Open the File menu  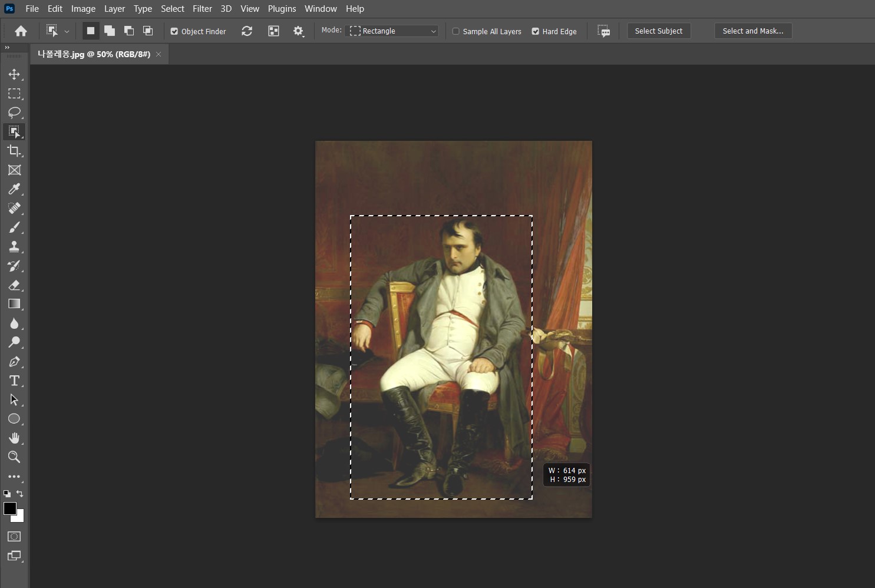[32, 9]
